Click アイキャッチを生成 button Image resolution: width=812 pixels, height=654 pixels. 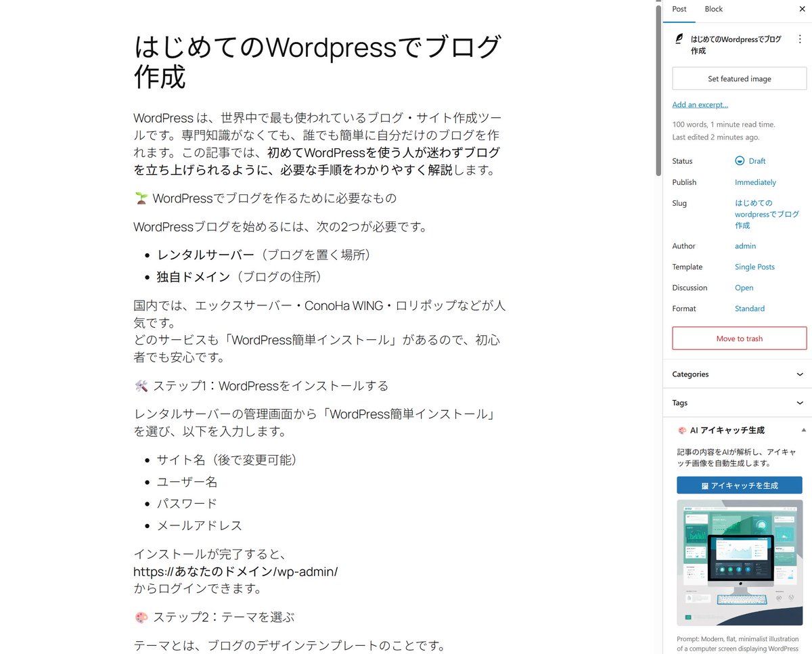[x=740, y=485]
